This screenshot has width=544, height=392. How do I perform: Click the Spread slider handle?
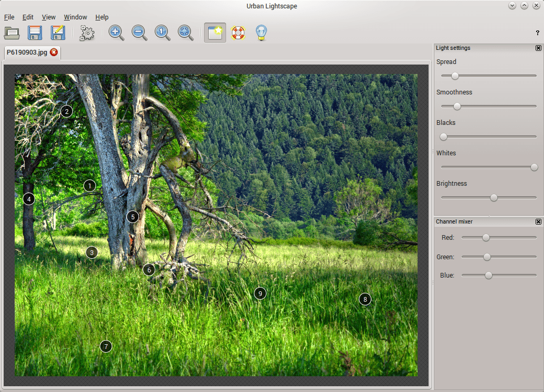(x=455, y=76)
